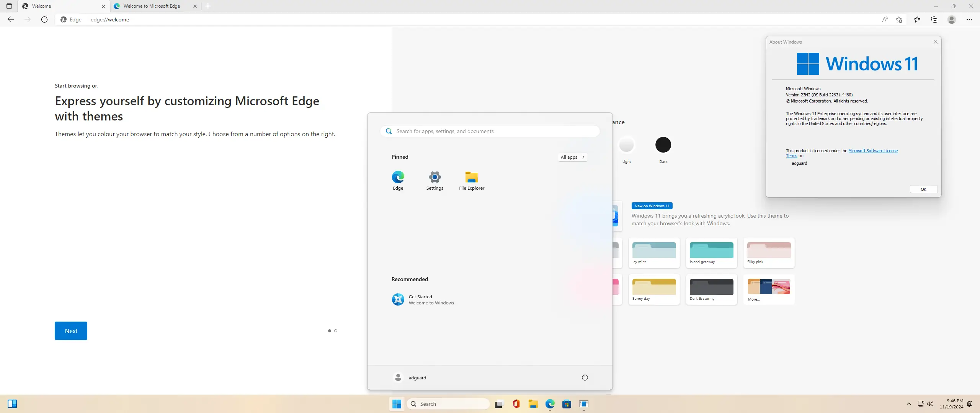Screen dimensions: 980x413
Task: Open the Collections toolbar icon
Action: (934, 20)
